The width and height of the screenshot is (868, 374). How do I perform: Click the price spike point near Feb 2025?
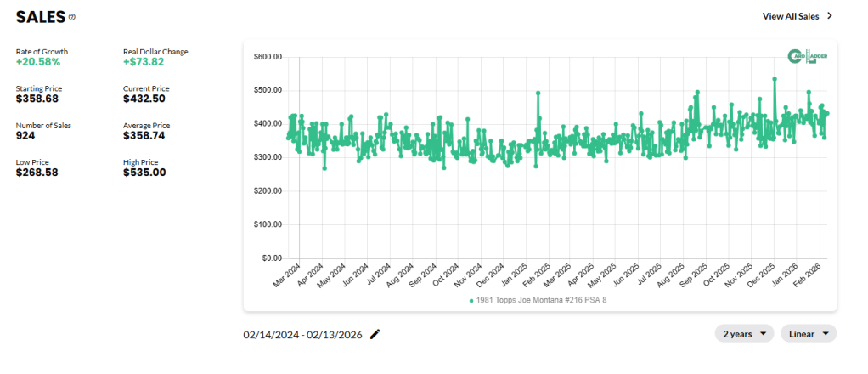(538, 93)
